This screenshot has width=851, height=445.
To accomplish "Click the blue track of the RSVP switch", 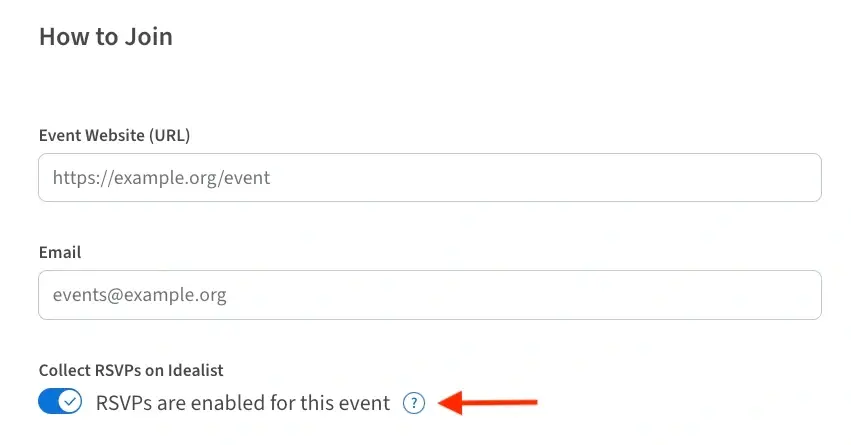I will coord(47,403).
